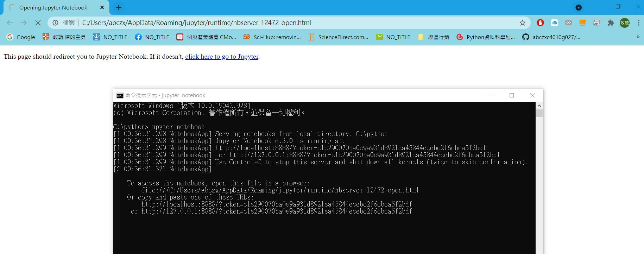Bookmark this page with the star icon
This screenshot has height=254, width=644.
523,23
